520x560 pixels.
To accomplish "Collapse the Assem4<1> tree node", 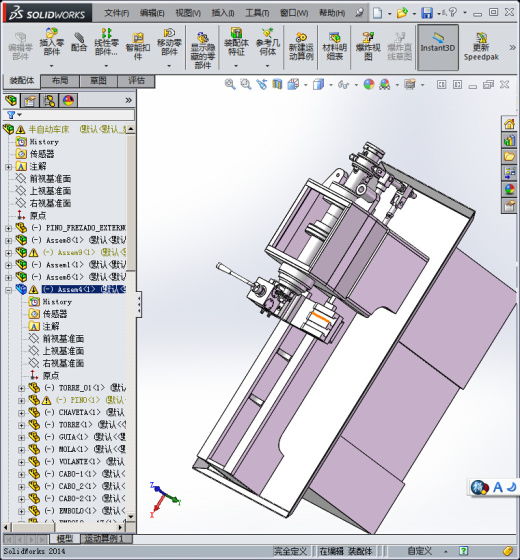I will pyautogui.click(x=8, y=290).
